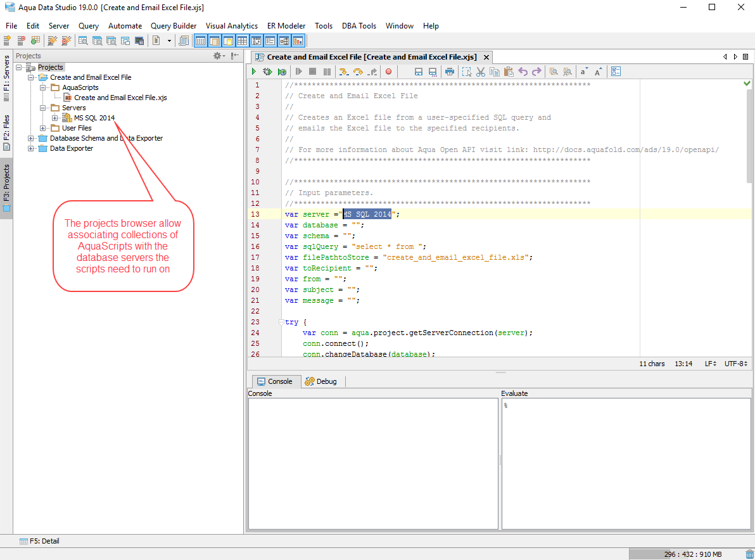Click the Resume debugger icon
This screenshot has width=755, height=560.
pos(298,72)
